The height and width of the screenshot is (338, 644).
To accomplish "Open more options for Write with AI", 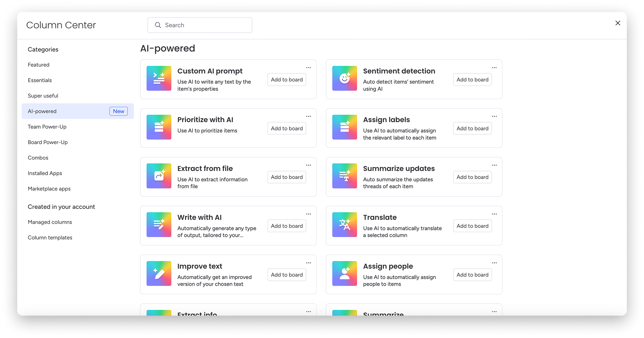I will coord(308,214).
